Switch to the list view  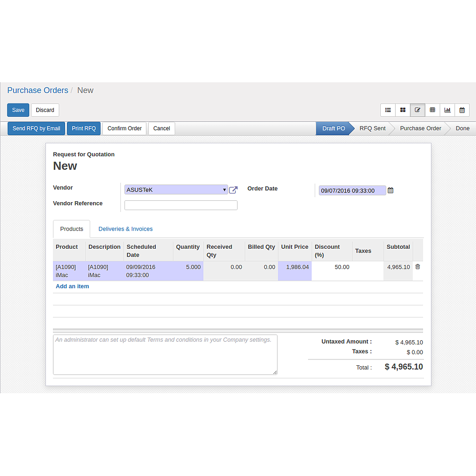pos(388,110)
